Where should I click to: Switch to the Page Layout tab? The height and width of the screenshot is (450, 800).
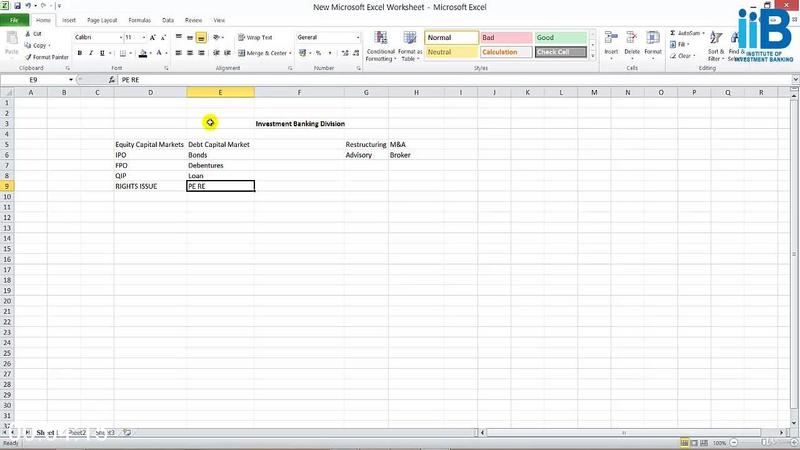click(x=102, y=20)
